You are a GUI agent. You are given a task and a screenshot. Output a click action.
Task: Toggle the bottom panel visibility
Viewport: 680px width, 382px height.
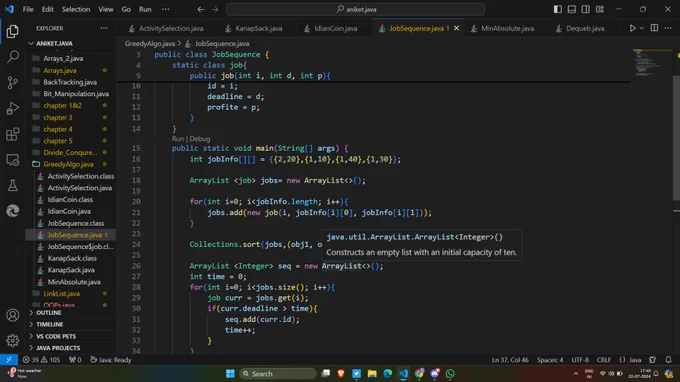[x=572, y=9]
